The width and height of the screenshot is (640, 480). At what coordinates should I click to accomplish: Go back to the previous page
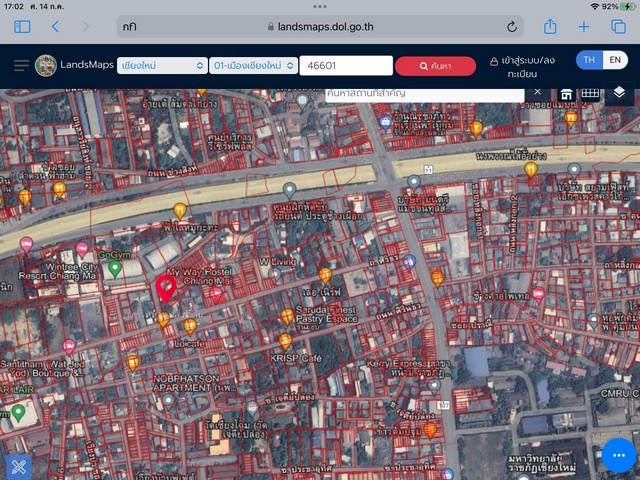tap(55, 27)
